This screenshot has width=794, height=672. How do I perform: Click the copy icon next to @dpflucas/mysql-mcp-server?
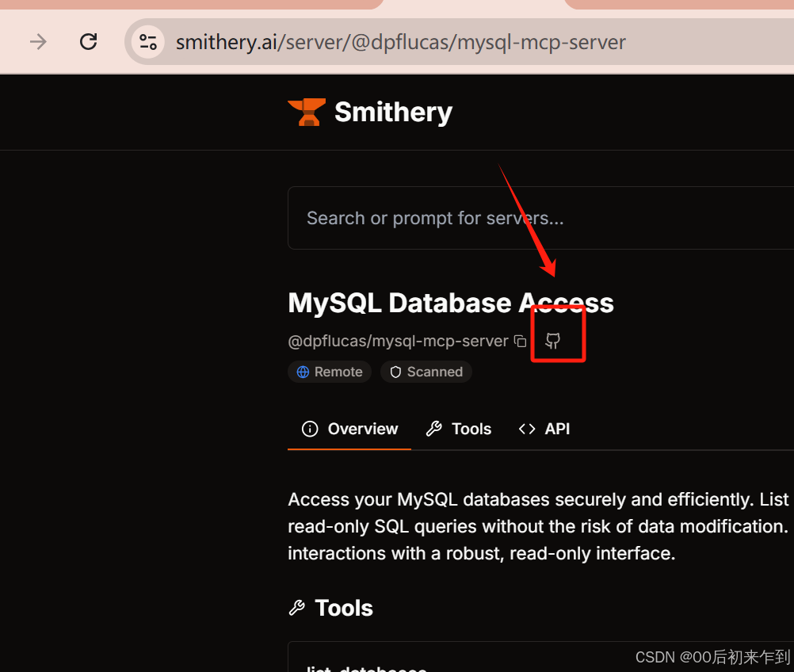[x=521, y=340]
